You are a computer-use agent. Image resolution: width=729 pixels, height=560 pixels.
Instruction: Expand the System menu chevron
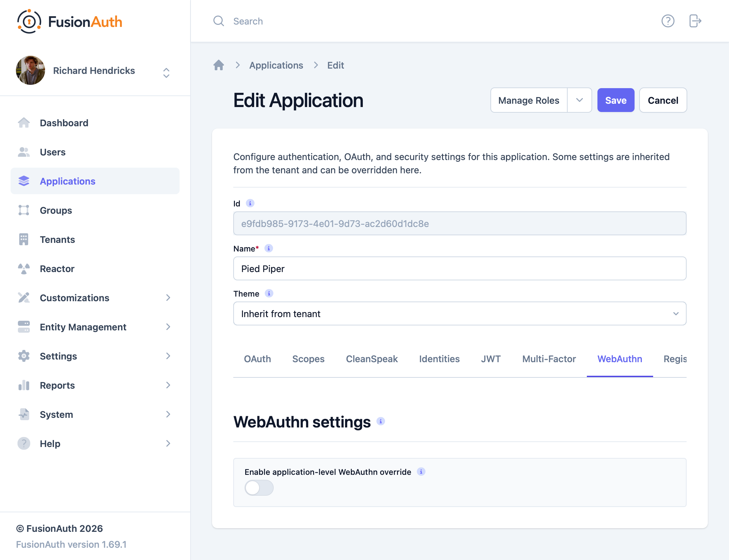click(168, 414)
